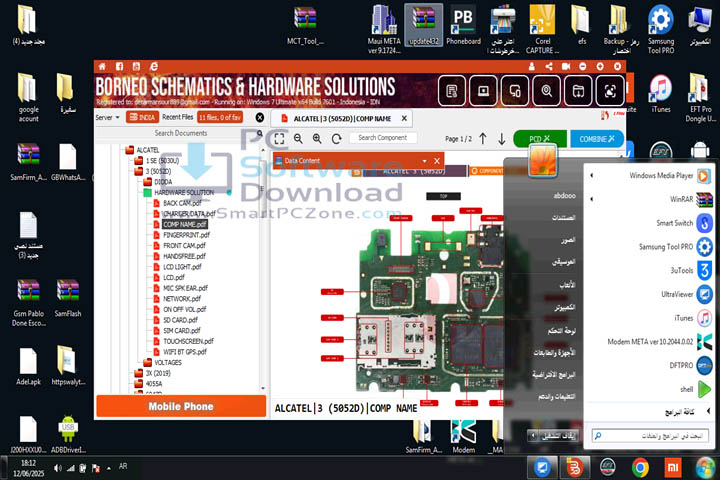The width and height of the screenshot is (720, 480).
Task: Open Chrome from the taskbar
Action: [640, 468]
